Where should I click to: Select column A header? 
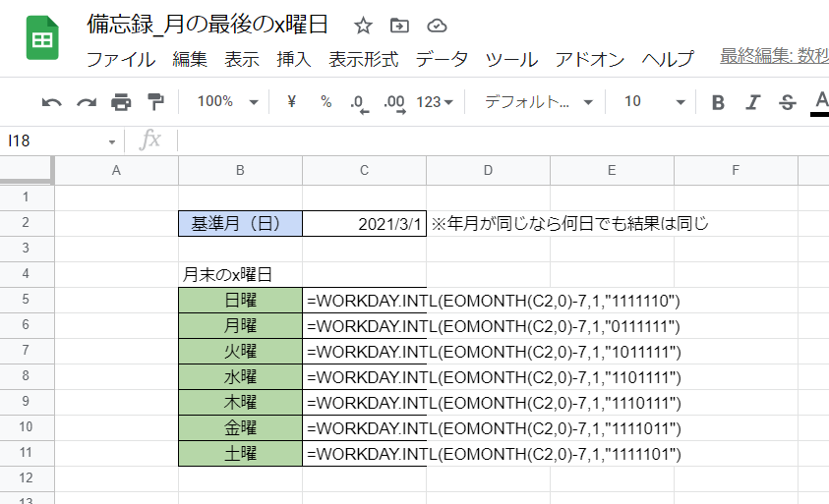coord(116,171)
